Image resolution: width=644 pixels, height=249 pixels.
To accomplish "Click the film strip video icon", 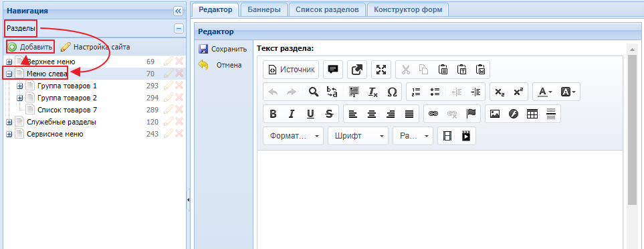I will point(447,136).
